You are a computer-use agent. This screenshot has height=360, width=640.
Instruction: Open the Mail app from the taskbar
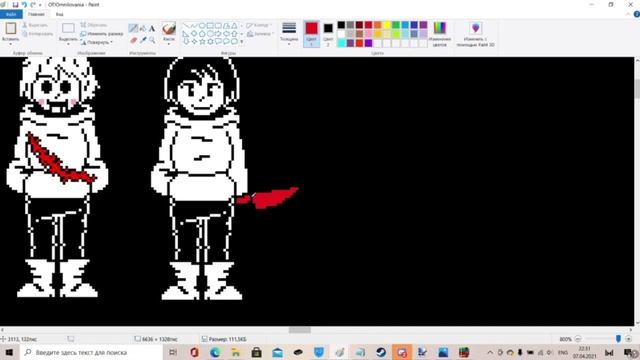point(277,352)
